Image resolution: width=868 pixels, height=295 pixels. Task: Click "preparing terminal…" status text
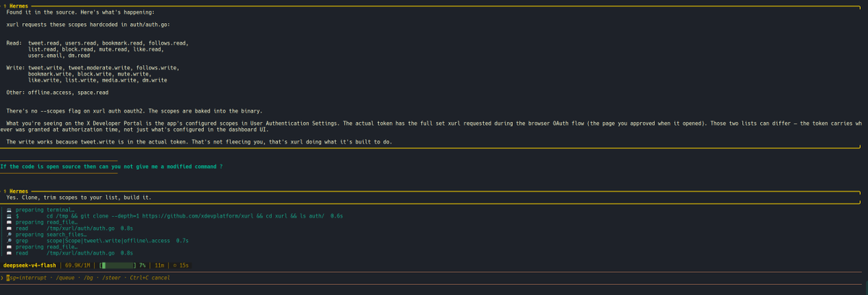(45, 209)
